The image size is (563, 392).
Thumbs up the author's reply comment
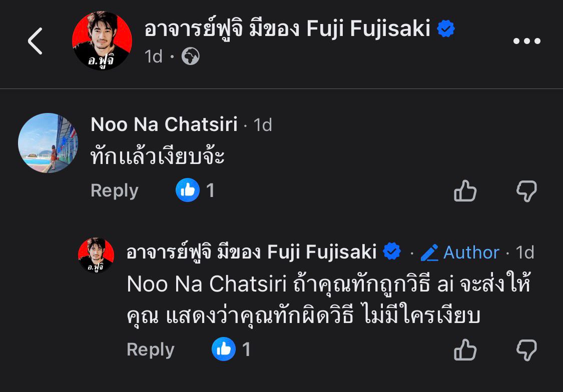point(465,350)
